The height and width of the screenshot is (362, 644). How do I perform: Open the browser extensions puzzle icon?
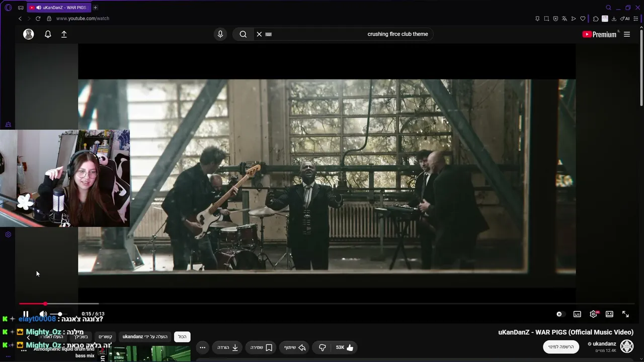coord(596,19)
